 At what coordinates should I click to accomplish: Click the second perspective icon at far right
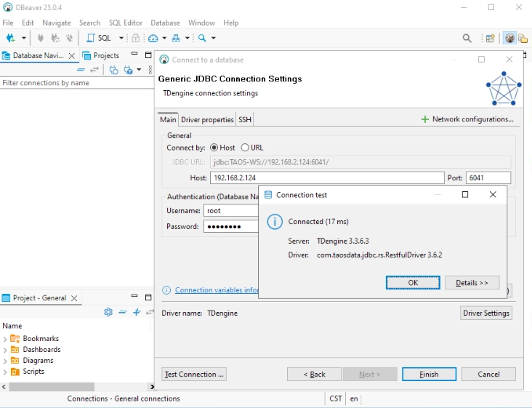523,38
